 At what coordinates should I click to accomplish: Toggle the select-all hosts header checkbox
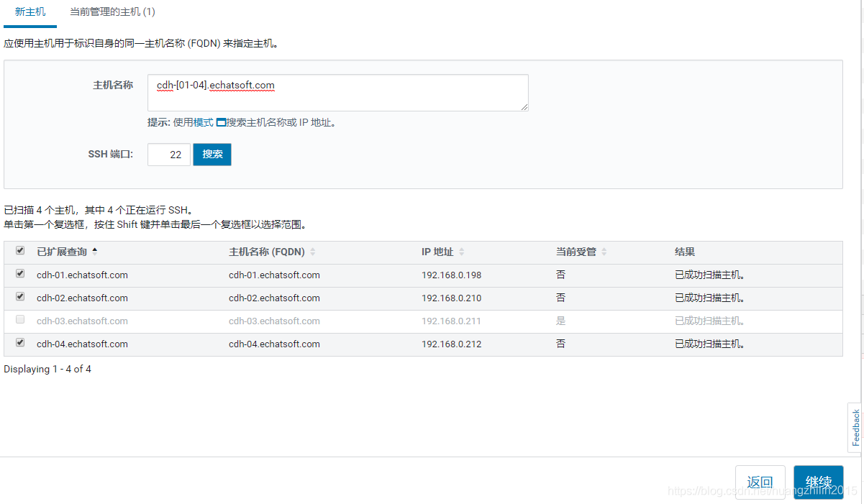[20, 251]
